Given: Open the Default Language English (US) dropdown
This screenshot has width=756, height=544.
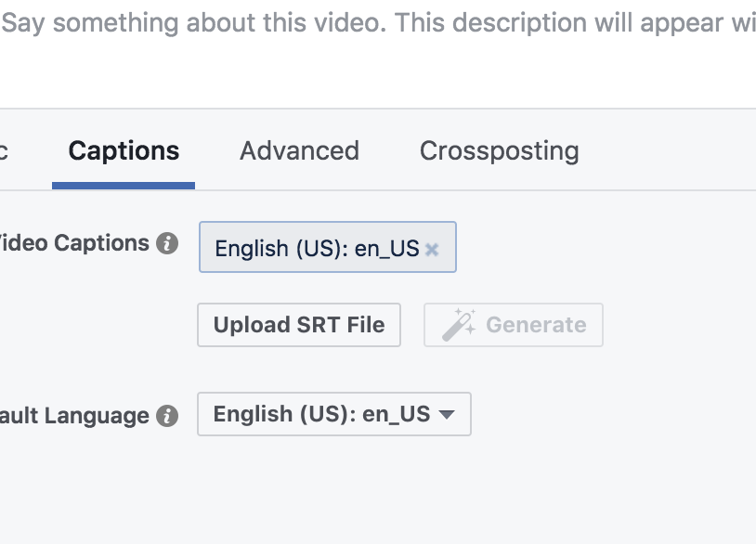Looking at the screenshot, I should [334, 414].
